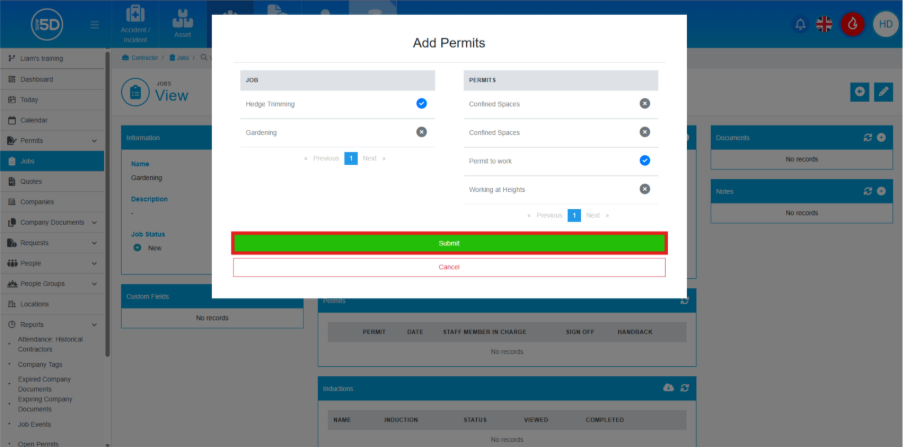Screen dimensions: 903x447
Task: Click the pencil edit job icon
Action: click(x=883, y=92)
